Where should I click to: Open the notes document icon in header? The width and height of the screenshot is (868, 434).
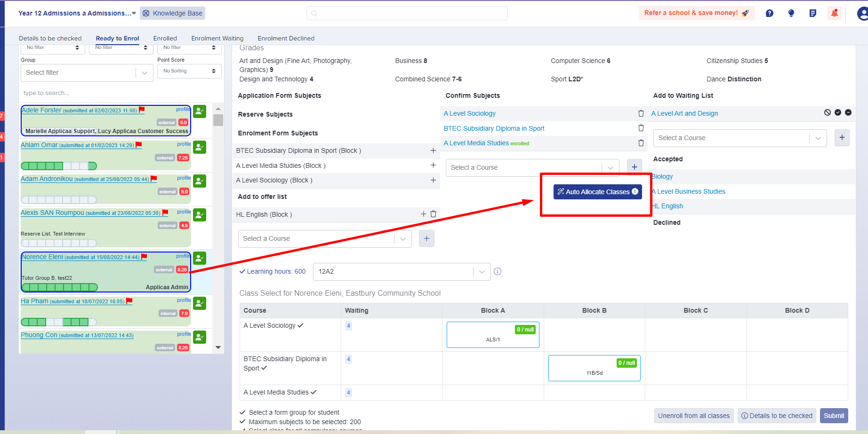coord(813,13)
